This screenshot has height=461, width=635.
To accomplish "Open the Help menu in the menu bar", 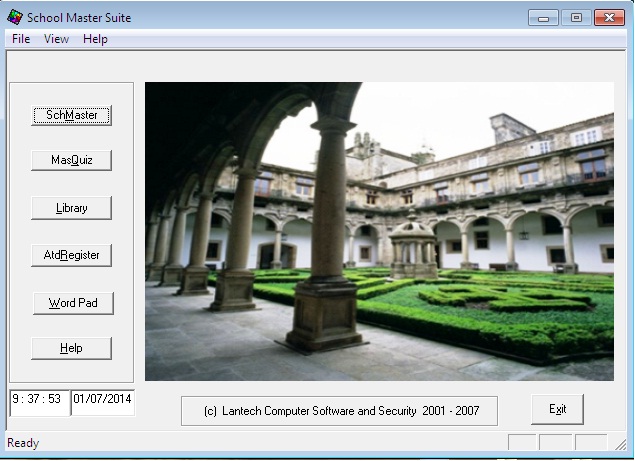I will [95, 39].
